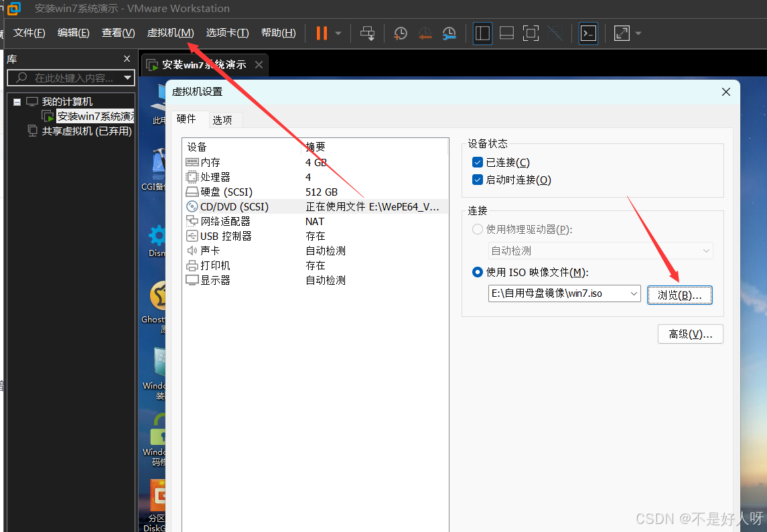Screen dimensions: 767x532
Task: Collapse the 我的计算机 tree node
Action: (17, 102)
